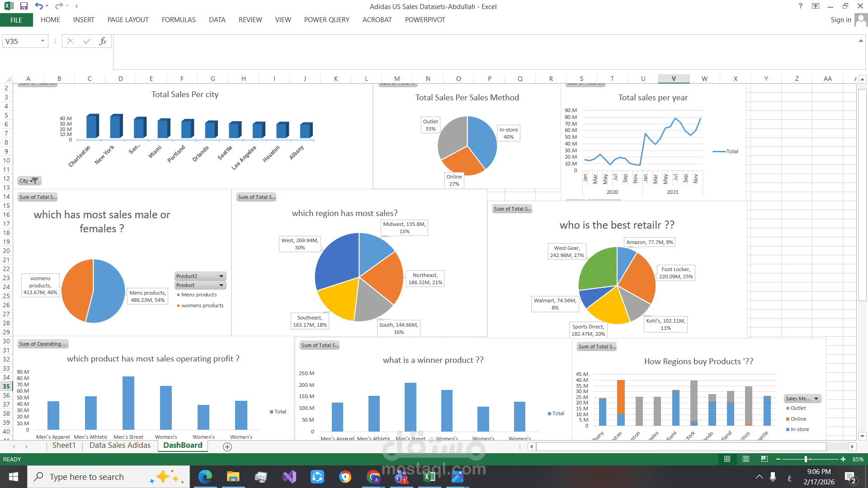Switch to Page Layout view icon
This screenshot has width=868, height=488.
click(746, 459)
